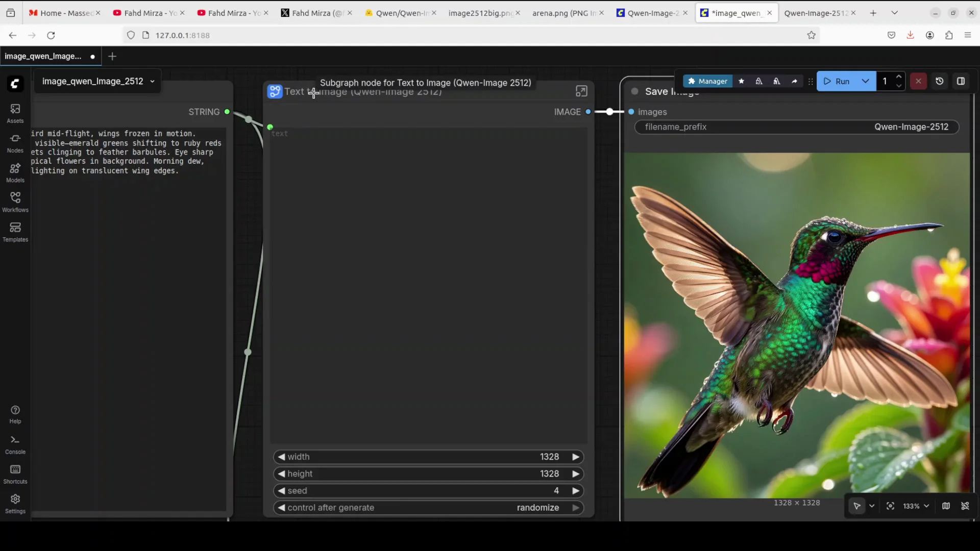
Task: Open the Models panel
Action: 15,172
